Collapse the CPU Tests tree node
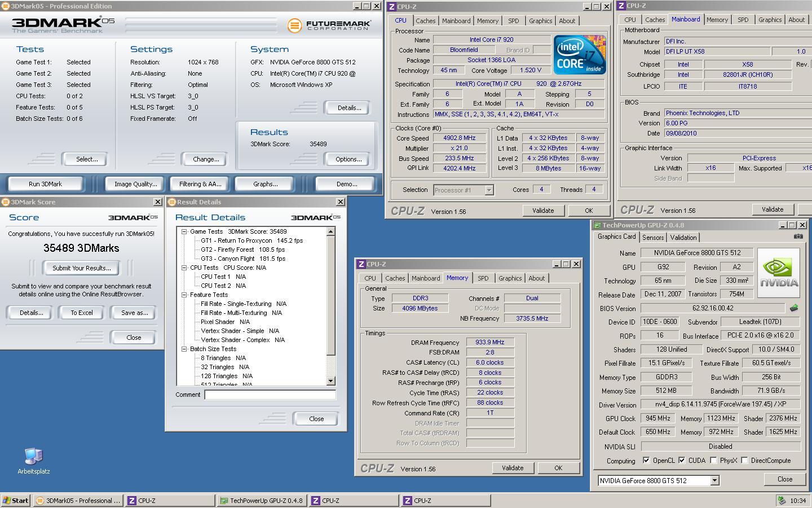 click(x=184, y=268)
